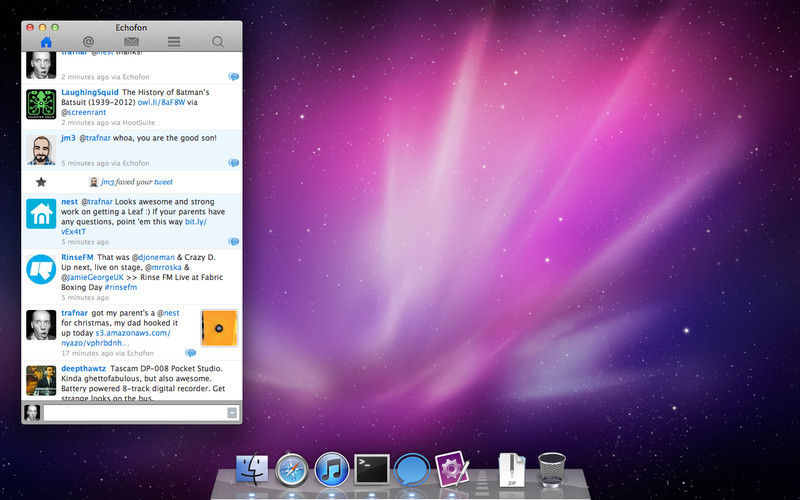The height and width of the screenshot is (500, 800).
Task: Click jm3's bearded avatar photo
Action: tap(41, 150)
